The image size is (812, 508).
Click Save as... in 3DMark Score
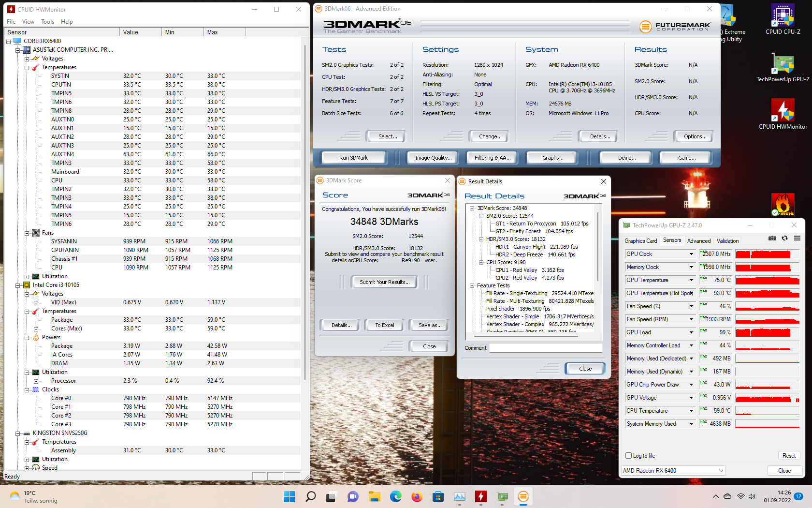pos(430,325)
